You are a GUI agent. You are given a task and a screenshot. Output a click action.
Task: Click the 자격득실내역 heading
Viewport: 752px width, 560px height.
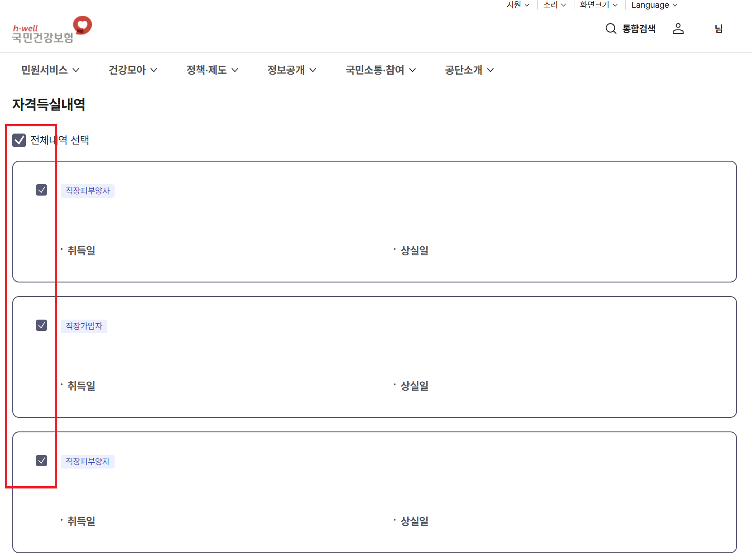(x=49, y=105)
